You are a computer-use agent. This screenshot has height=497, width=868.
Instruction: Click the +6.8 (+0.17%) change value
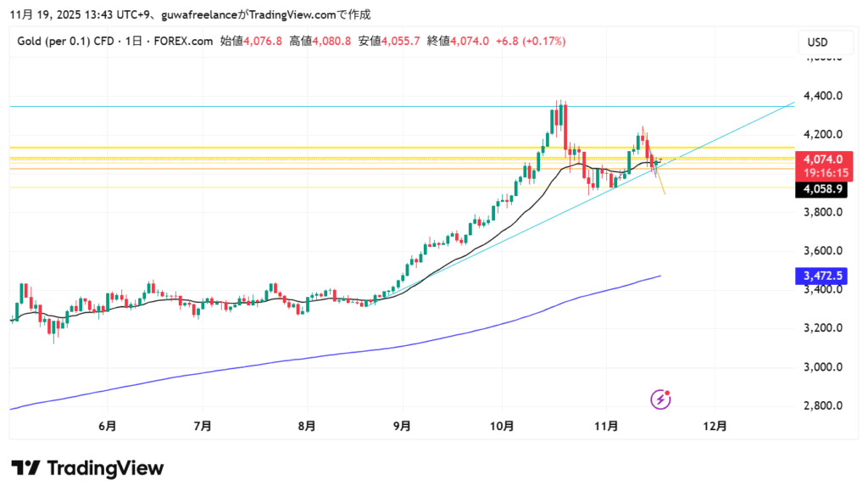[531, 41]
